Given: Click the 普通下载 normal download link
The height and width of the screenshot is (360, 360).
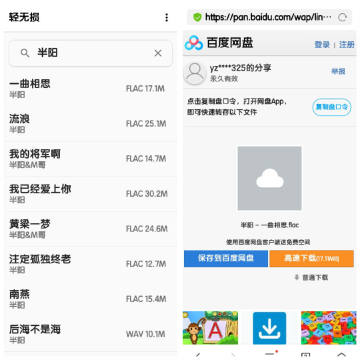Looking at the screenshot, I should [311, 277].
